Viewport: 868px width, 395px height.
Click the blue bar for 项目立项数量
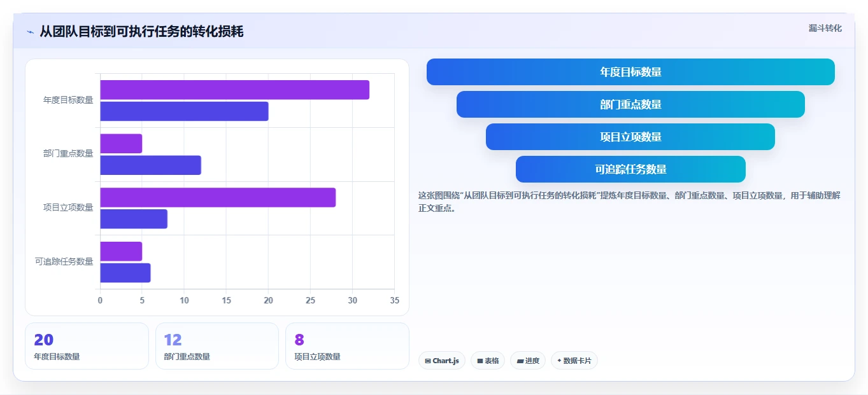(134, 219)
